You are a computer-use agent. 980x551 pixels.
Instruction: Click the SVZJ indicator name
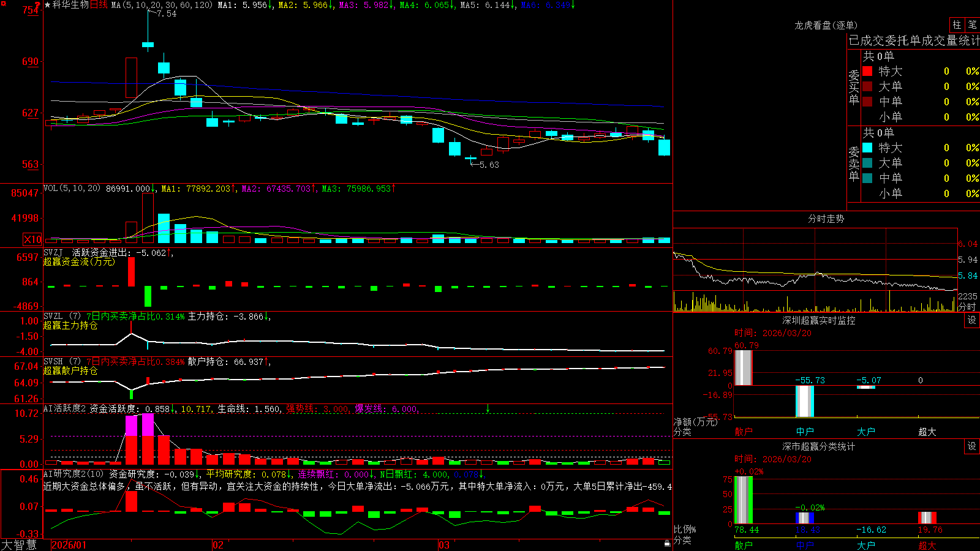click(x=53, y=252)
